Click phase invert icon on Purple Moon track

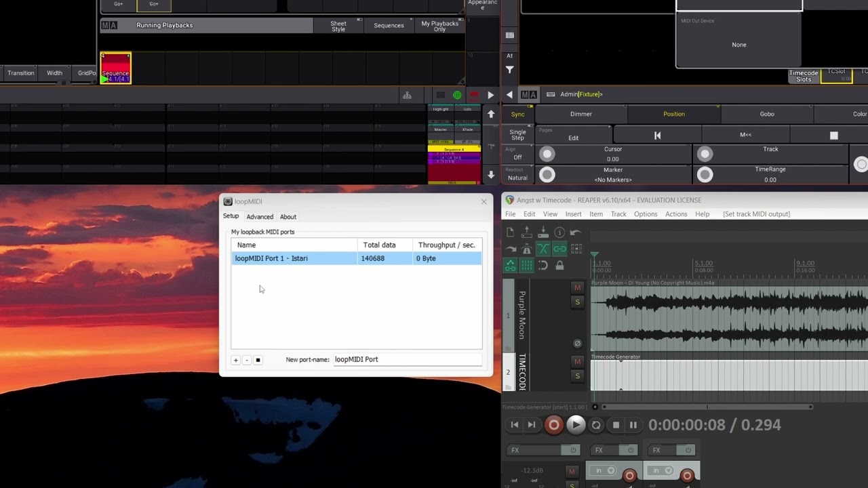tap(577, 344)
